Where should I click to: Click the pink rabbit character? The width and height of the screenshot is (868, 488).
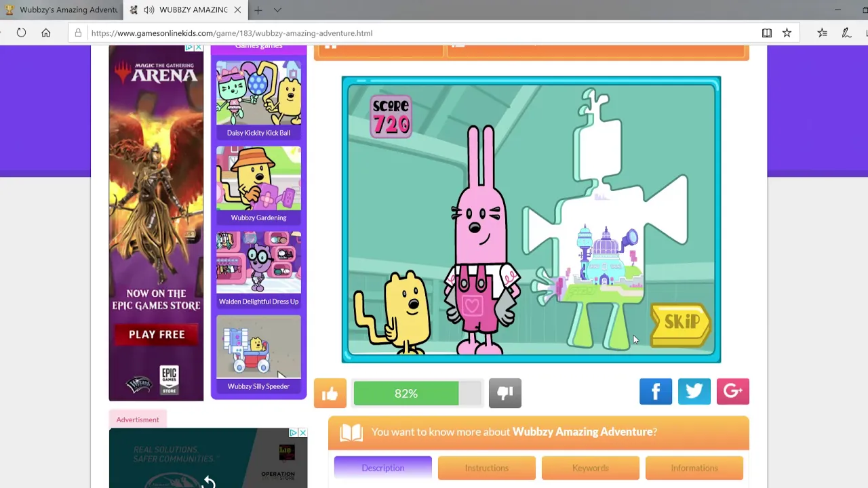pos(481,241)
